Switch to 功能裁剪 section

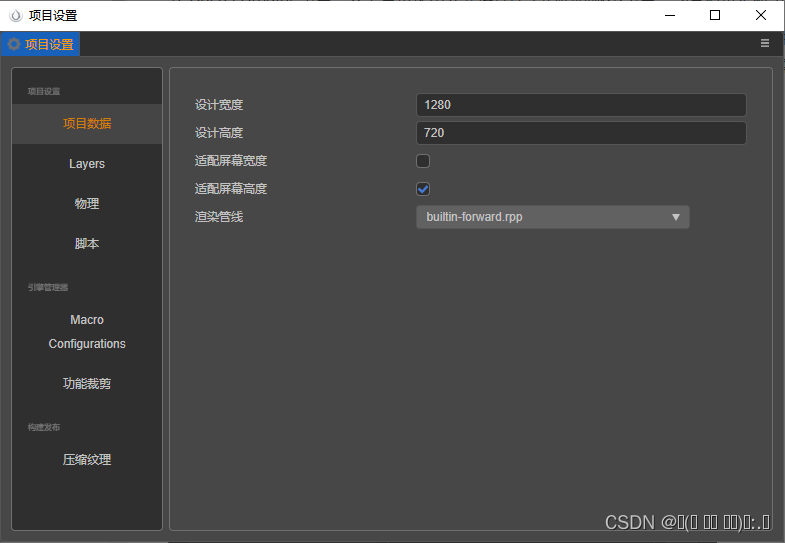click(87, 383)
